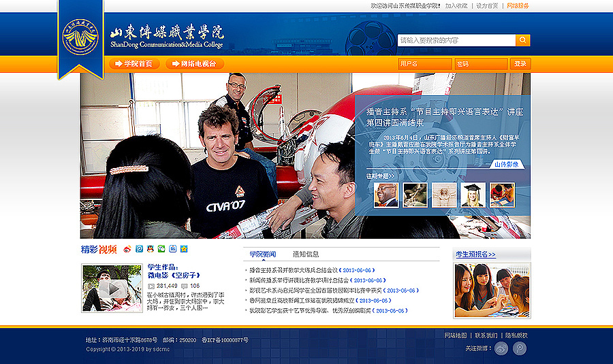Open last news item about 十艺节

click(310, 310)
